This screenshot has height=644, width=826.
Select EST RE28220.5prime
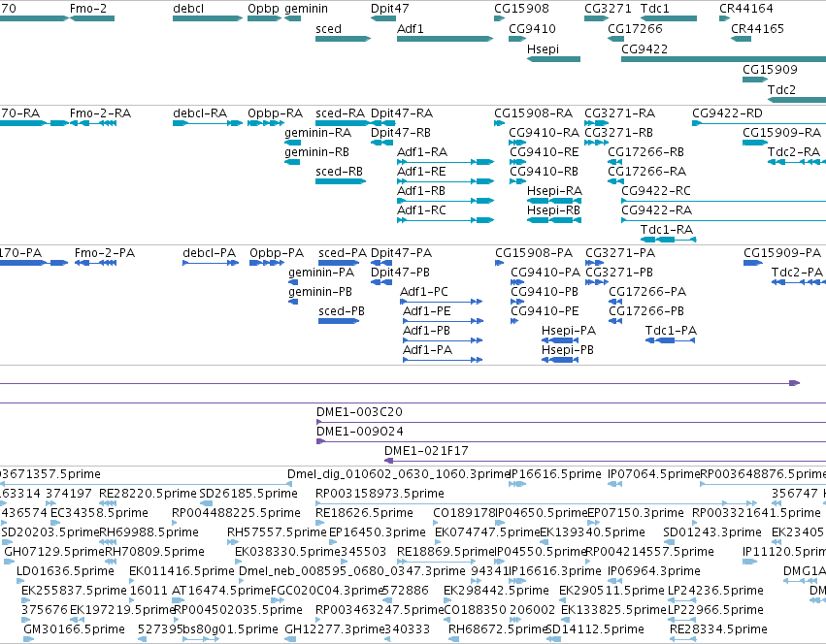click(x=108, y=503)
